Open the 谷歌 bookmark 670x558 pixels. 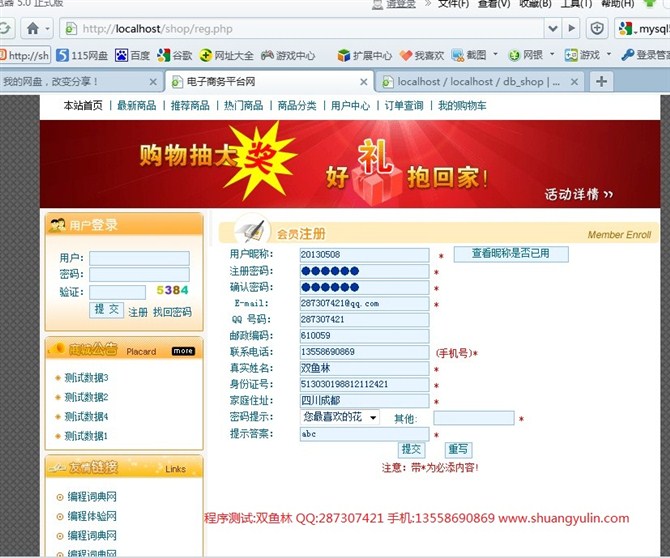click(x=174, y=55)
